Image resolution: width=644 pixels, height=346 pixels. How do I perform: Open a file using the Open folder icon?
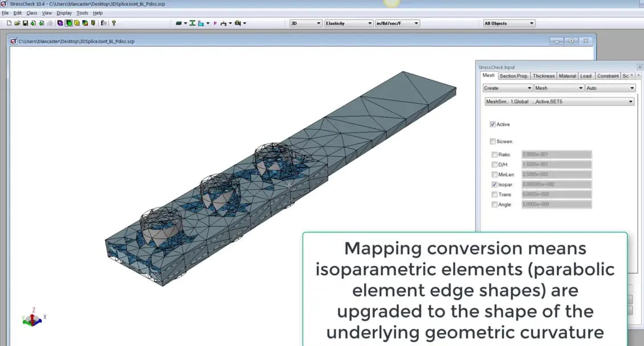pos(18,23)
